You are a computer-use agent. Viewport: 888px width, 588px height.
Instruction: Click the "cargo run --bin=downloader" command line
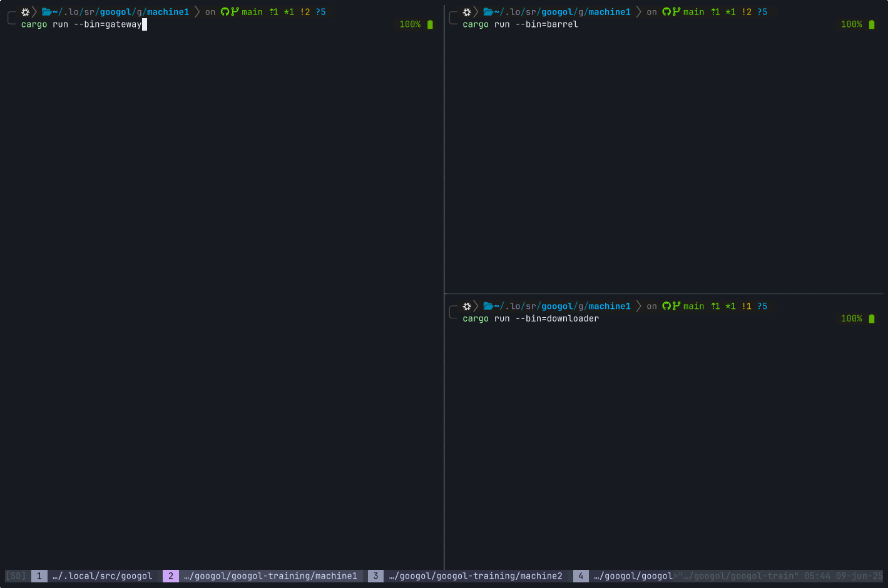(531, 318)
